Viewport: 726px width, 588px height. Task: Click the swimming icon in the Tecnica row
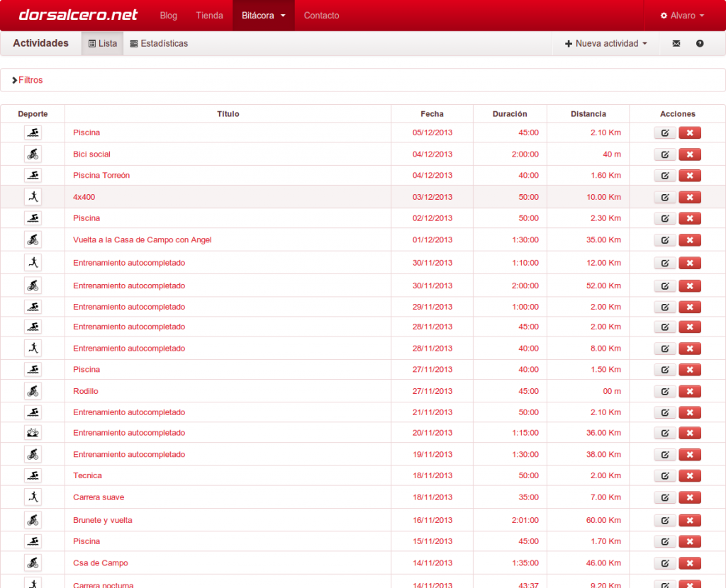pos(33,475)
